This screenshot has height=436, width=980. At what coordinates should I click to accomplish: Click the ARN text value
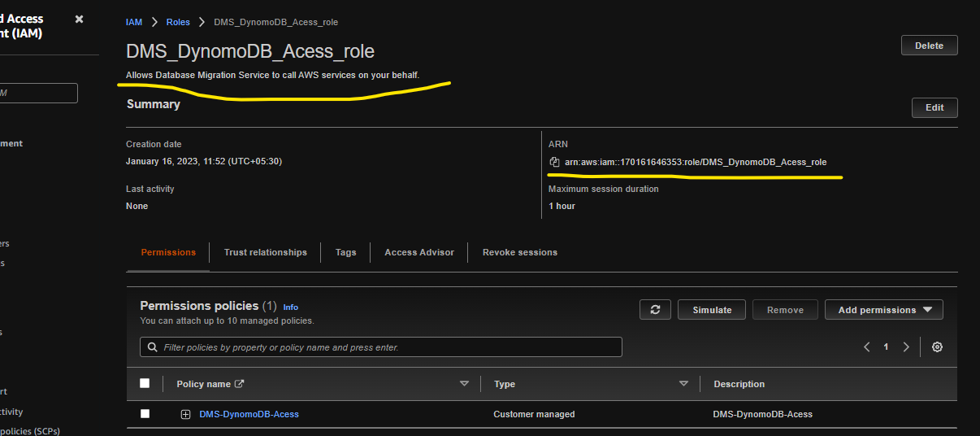pyautogui.click(x=696, y=162)
